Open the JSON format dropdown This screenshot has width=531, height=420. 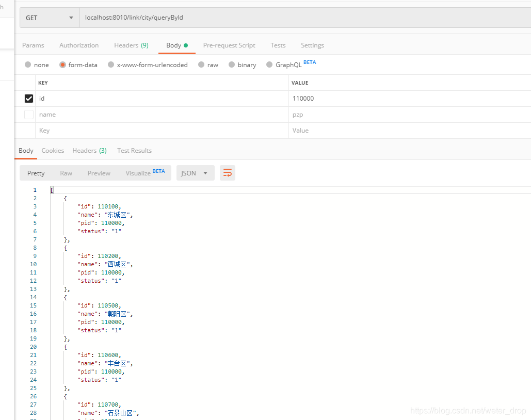[195, 173]
